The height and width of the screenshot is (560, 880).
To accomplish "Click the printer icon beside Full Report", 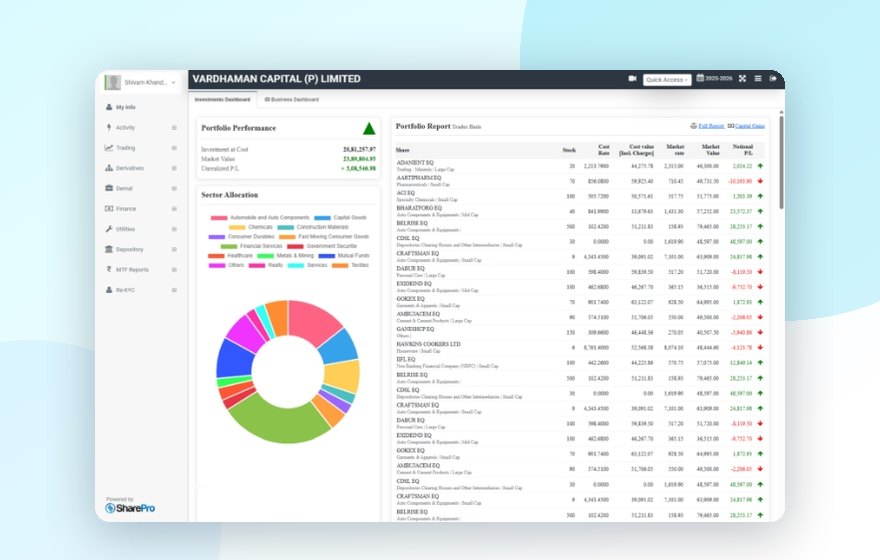I will tap(694, 126).
